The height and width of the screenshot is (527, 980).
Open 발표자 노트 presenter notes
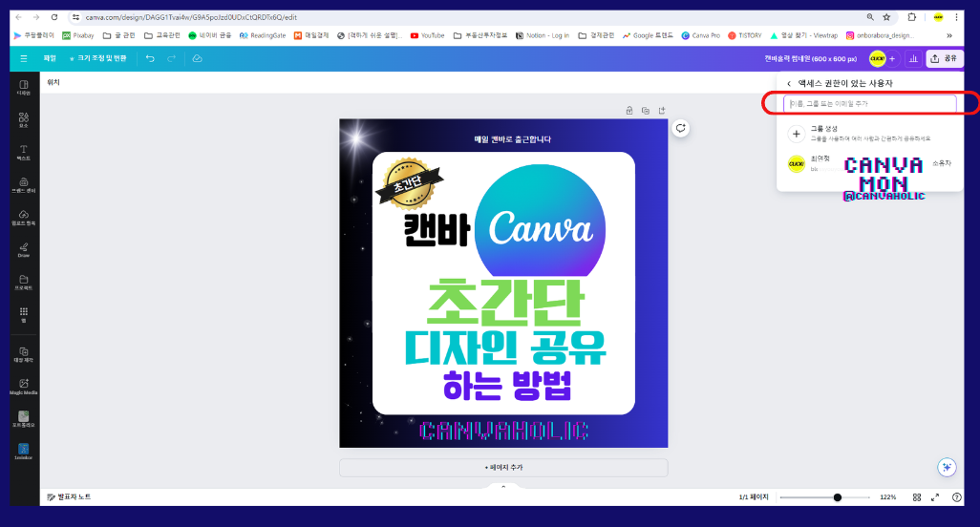pos(69,497)
